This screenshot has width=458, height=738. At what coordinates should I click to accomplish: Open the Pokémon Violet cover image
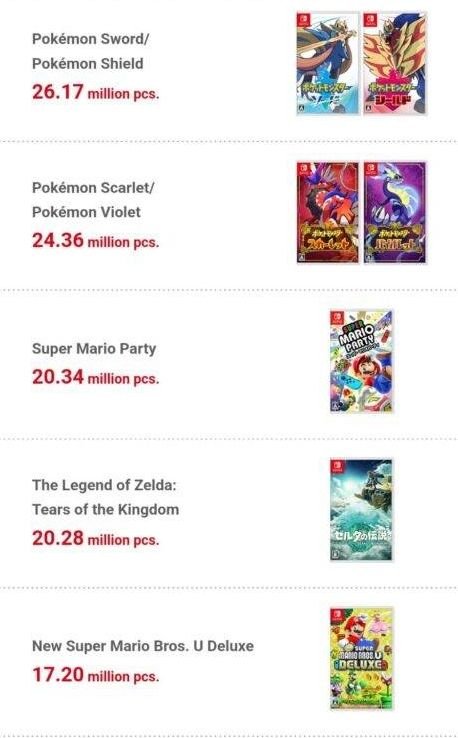point(395,213)
